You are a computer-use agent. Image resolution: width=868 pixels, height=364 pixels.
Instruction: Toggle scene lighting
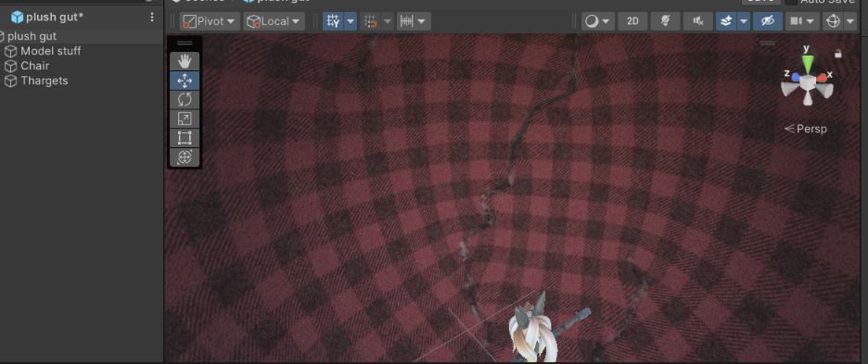click(x=665, y=21)
